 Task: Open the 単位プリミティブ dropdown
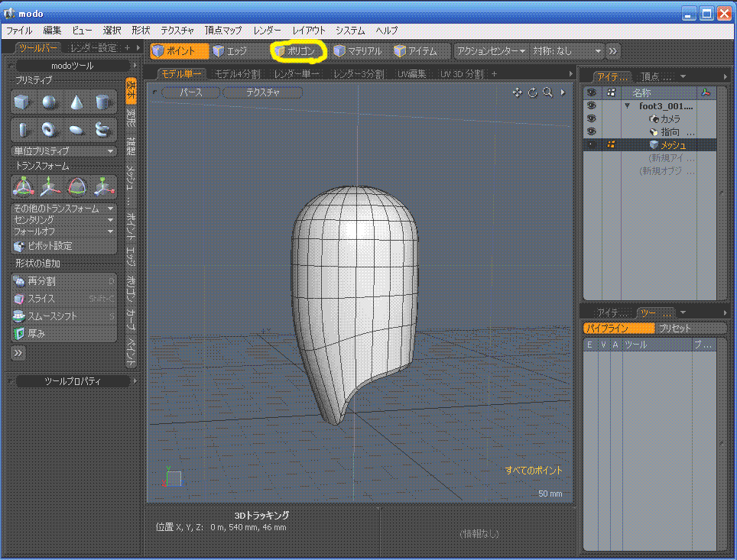pos(64,151)
